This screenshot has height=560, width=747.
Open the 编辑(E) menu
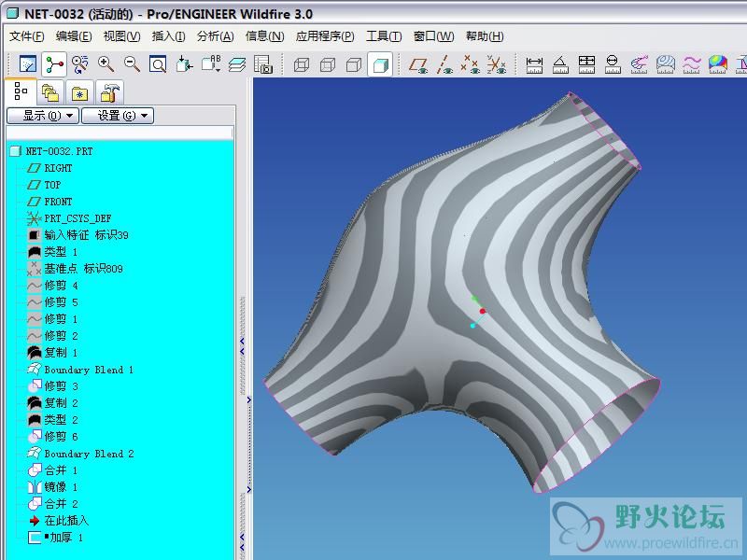[x=74, y=36]
